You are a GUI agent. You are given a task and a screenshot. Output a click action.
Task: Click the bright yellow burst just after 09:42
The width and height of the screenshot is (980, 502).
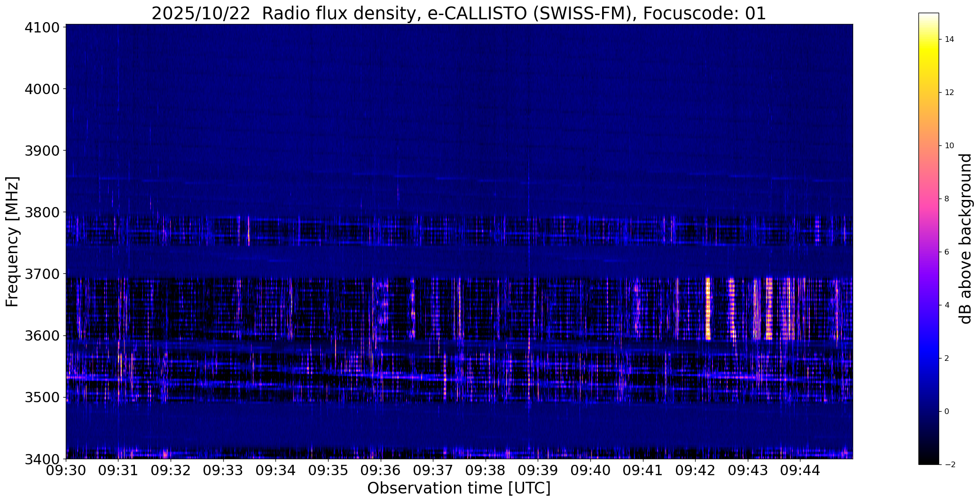pyautogui.click(x=708, y=309)
